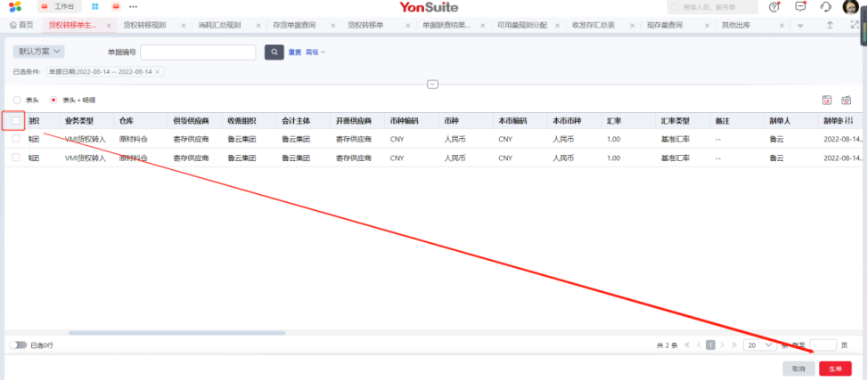Tick the first table row checkbox
Viewport: 868px width, 381px height.
[16, 139]
